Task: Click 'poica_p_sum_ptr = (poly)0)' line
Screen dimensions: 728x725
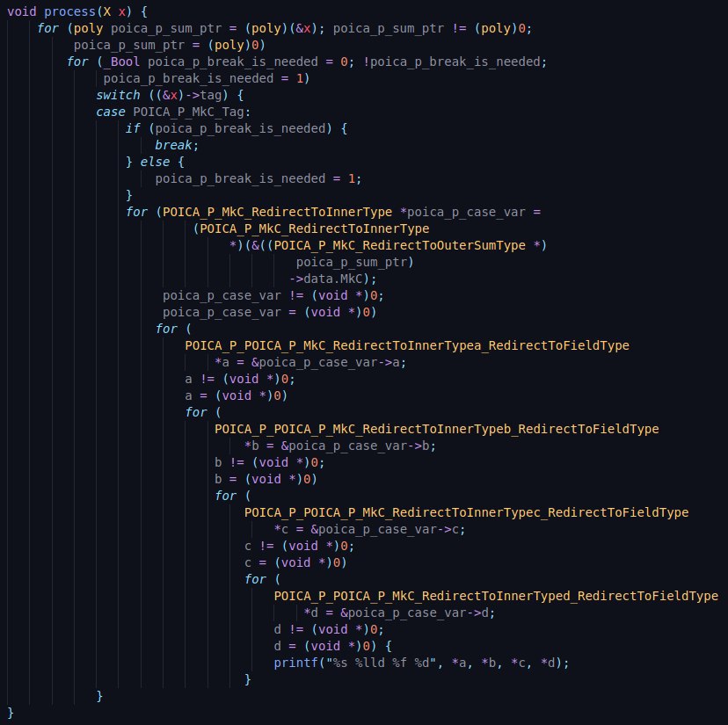Action: (170, 45)
